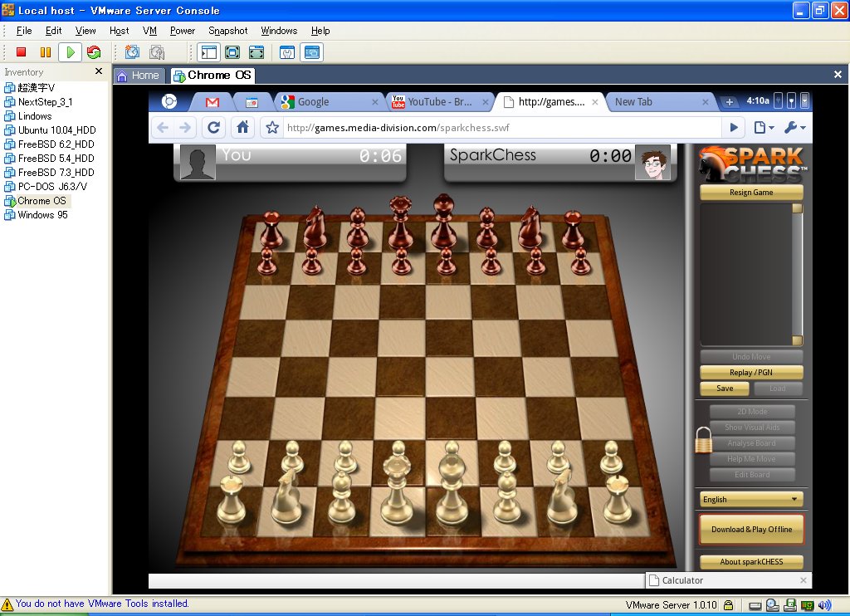Click the Quick Switch mode icon
Image resolution: width=850 pixels, height=616 pixels.
256,52
